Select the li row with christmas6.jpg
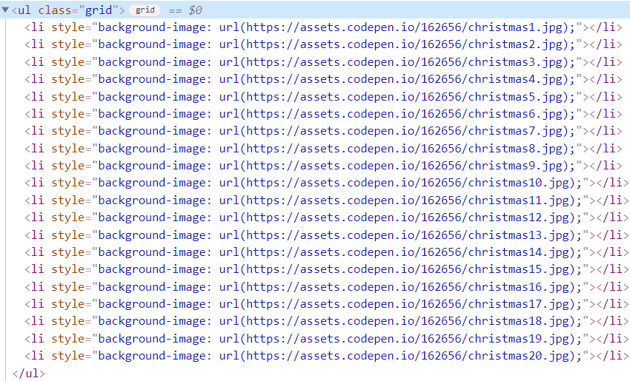 pyautogui.click(x=323, y=114)
